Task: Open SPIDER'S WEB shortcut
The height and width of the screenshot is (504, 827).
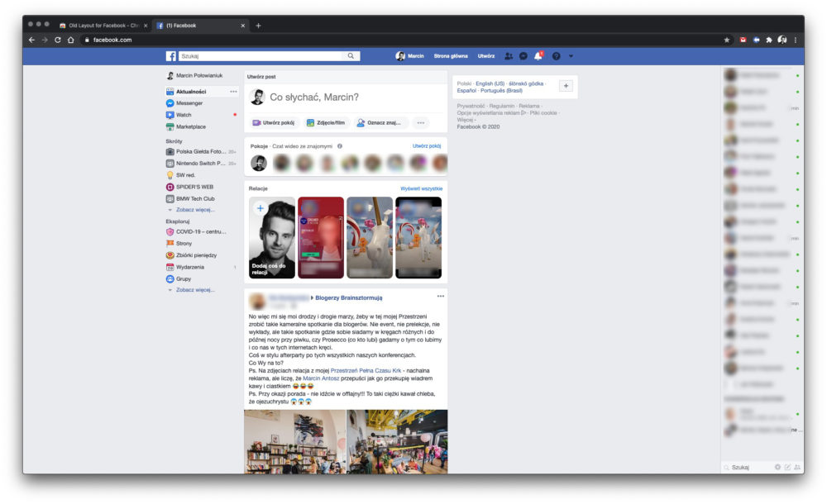Action: click(194, 188)
